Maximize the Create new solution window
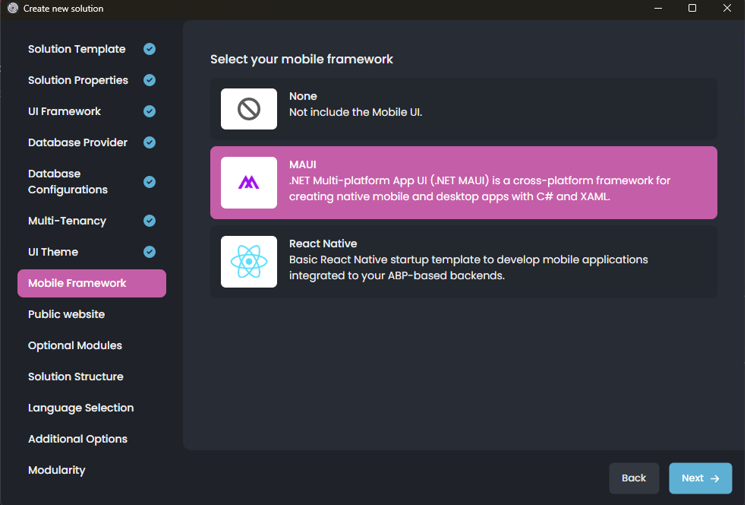Screen dimensions: 745x505 (692, 8)
